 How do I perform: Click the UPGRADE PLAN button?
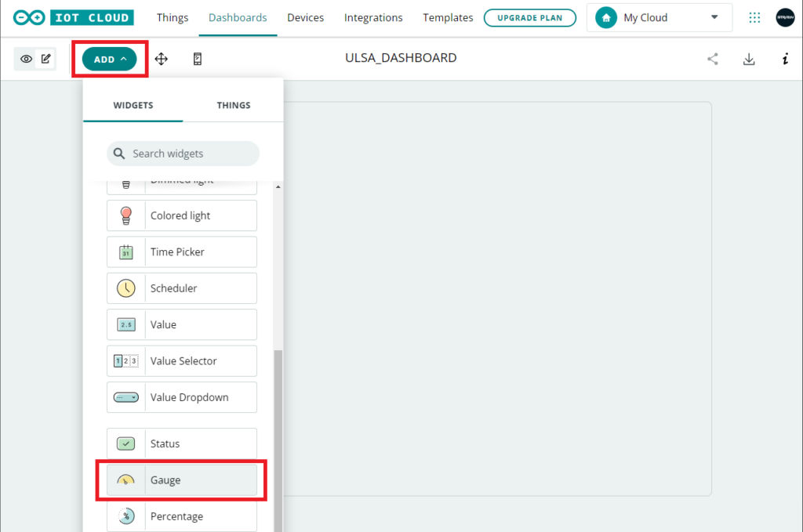point(529,17)
